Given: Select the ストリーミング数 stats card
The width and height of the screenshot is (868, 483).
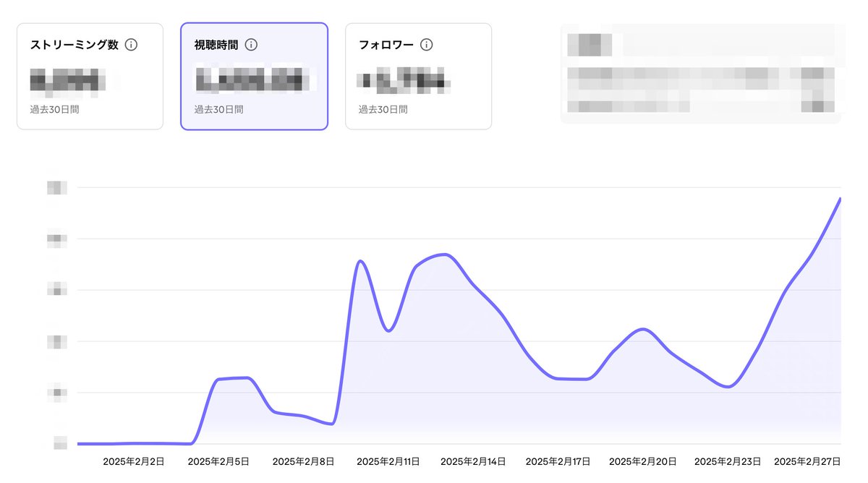Looking at the screenshot, I should 90,76.
